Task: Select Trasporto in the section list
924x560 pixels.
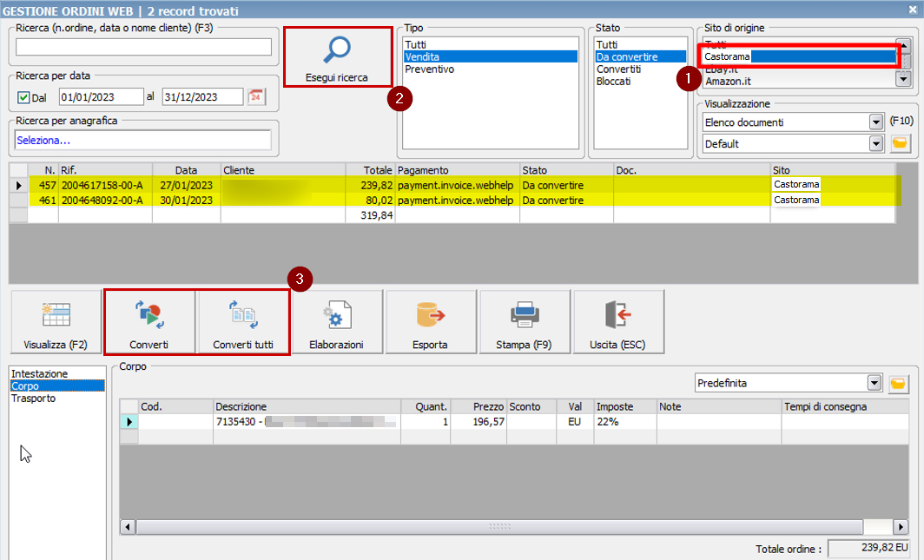Action: click(33, 399)
